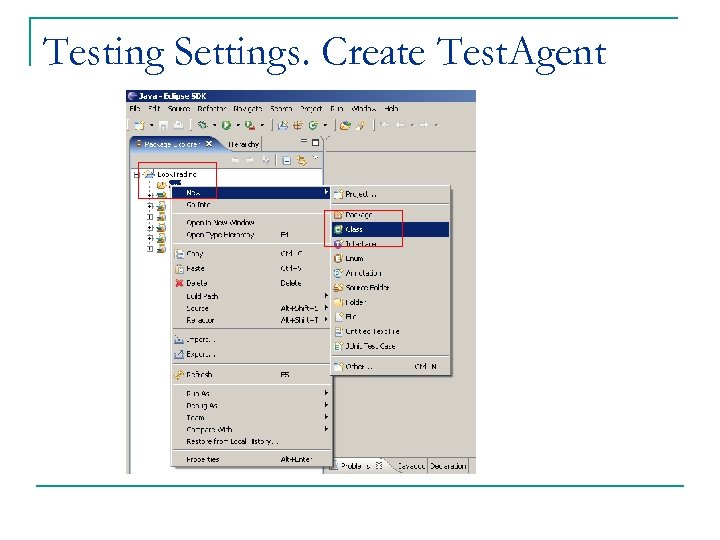Open the dropdown arrow beside New wizard icon

coord(151,125)
